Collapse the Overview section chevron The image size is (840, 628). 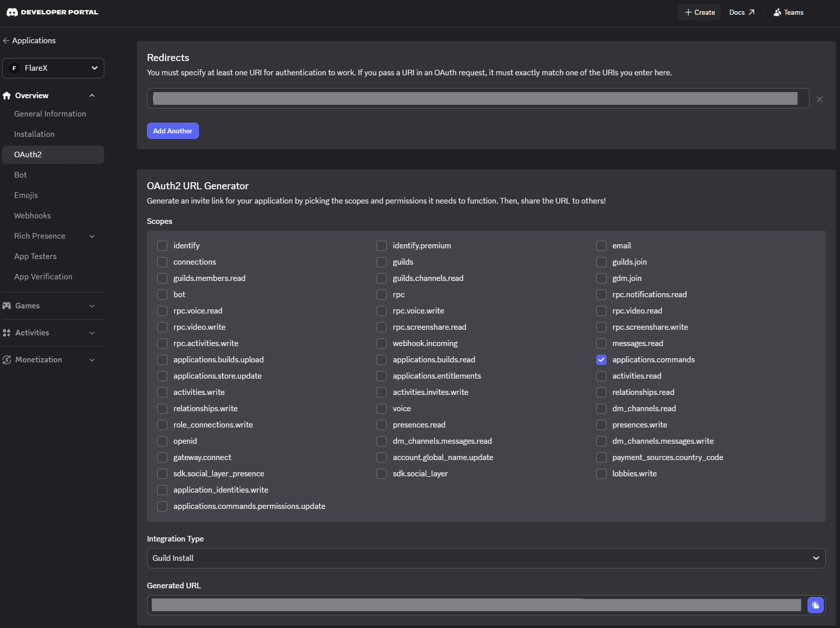[x=92, y=96]
